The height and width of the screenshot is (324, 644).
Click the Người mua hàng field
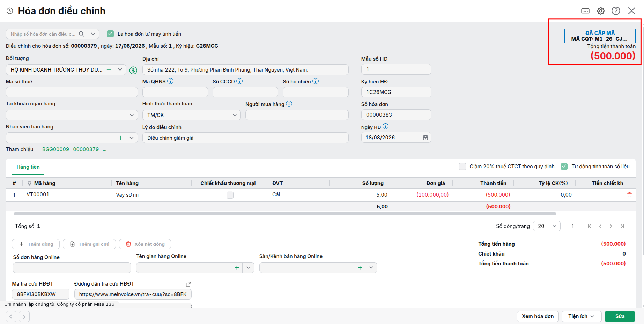(x=297, y=115)
